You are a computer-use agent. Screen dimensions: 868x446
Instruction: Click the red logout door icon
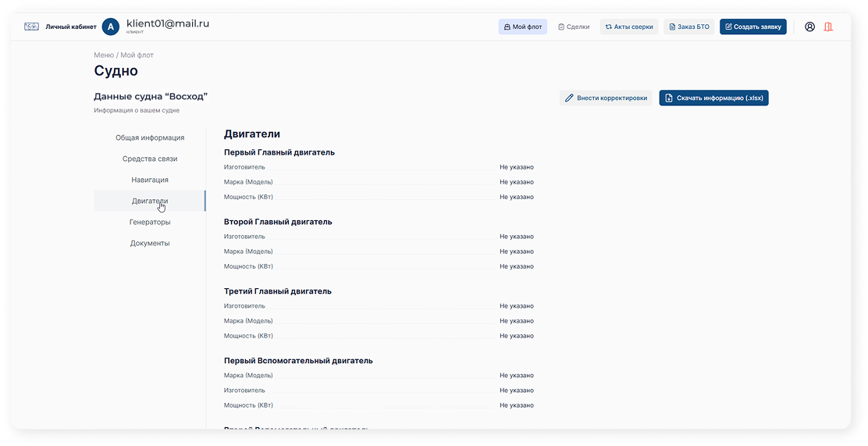point(828,27)
